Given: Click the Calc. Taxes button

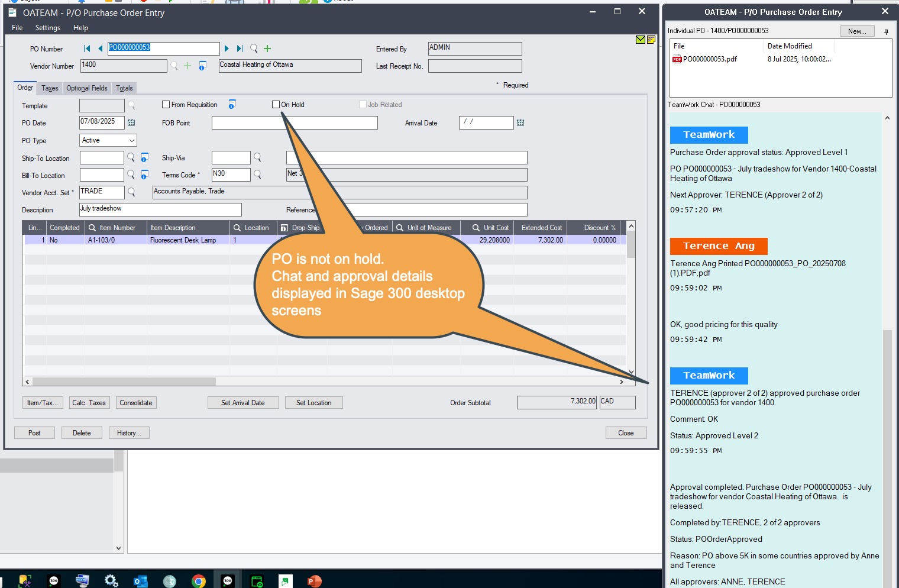Looking at the screenshot, I should coord(89,403).
